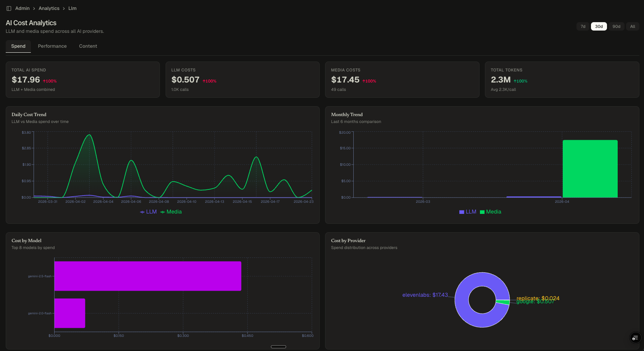
Task: Click the gemini-2.5-flash bar
Action: (148, 276)
